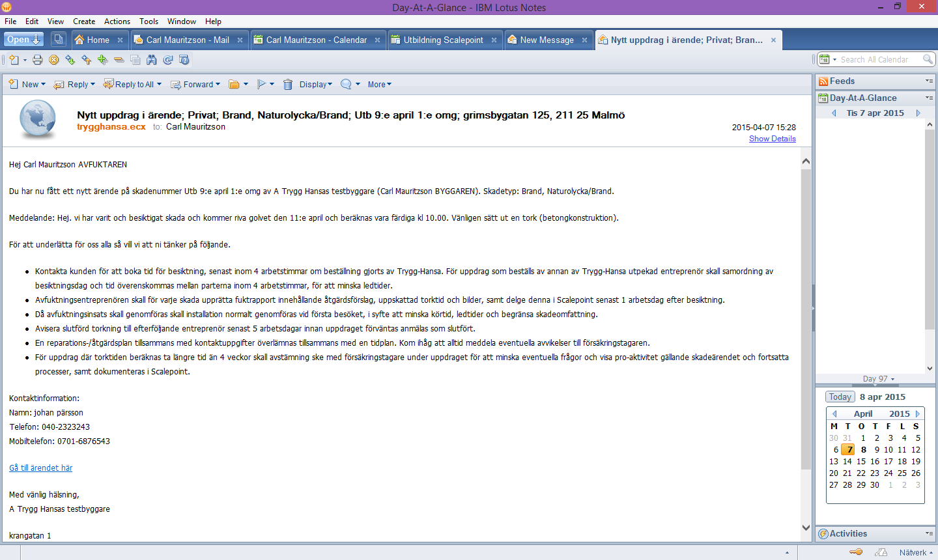
Task: Open Find with the binoculars icon
Action: pos(152,60)
